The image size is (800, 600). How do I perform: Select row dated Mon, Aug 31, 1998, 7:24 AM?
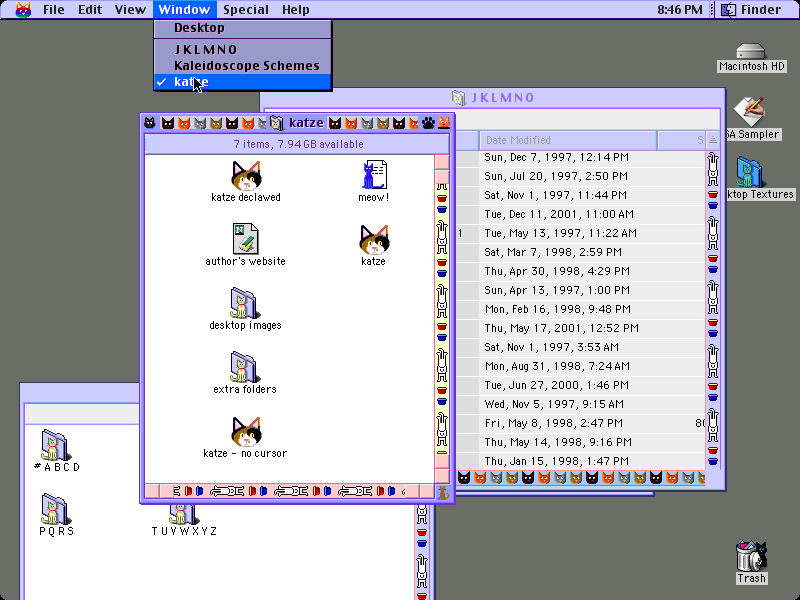pyautogui.click(x=581, y=366)
